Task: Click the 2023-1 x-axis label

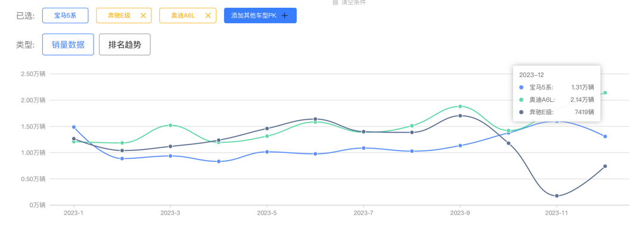Action: tap(73, 213)
